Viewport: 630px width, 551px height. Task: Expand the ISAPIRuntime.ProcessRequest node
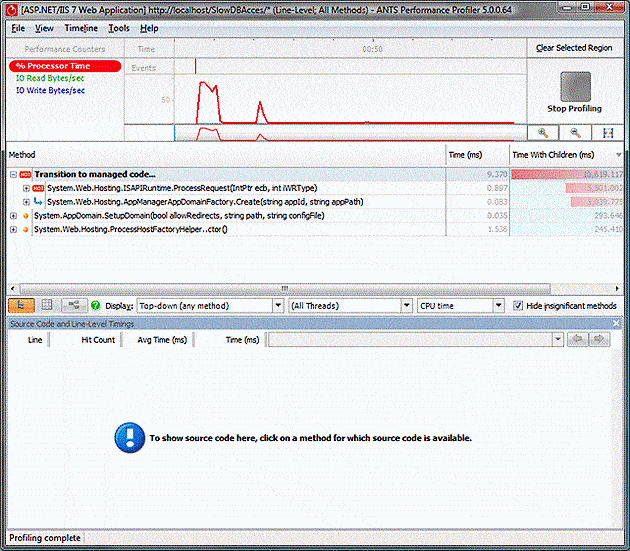click(26, 188)
